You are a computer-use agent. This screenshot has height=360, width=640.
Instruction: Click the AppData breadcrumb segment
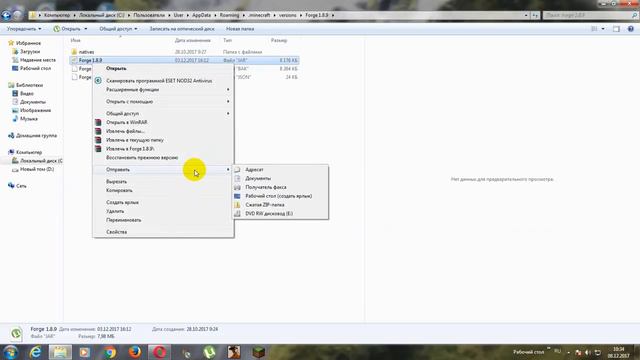point(202,15)
